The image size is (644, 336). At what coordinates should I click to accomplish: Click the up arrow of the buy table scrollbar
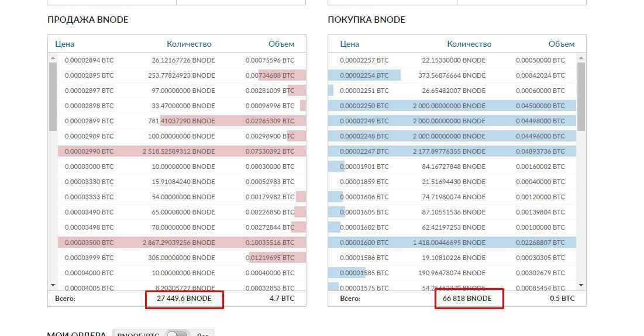pos(581,58)
